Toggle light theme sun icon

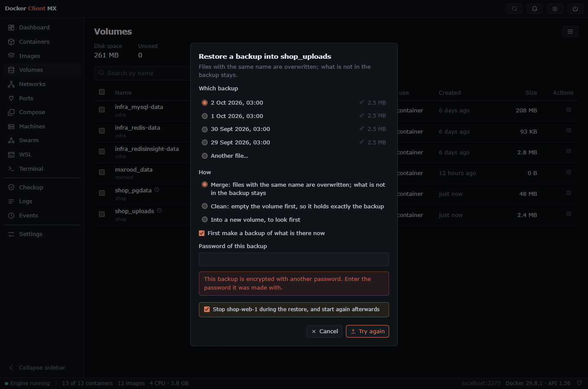555,9
